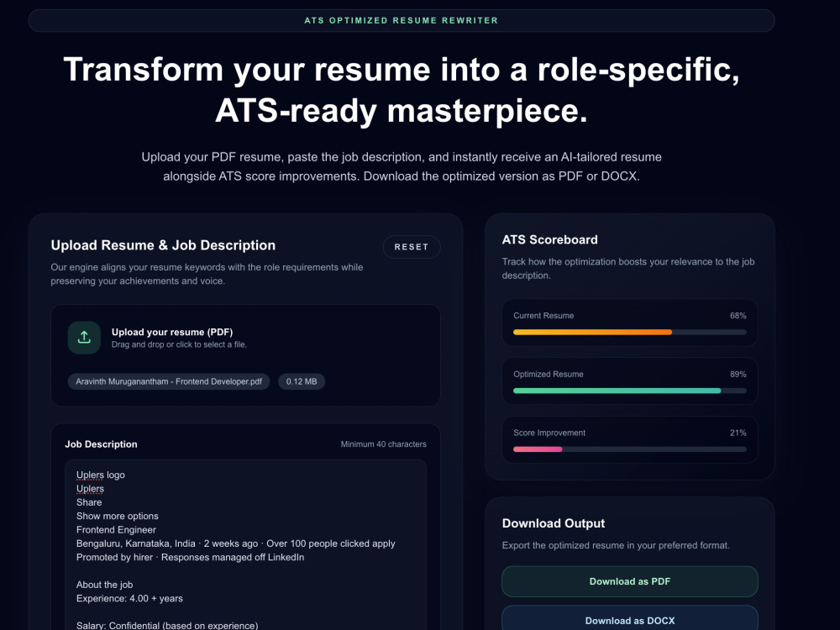Image resolution: width=840 pixels, height=630 pixels.
Task: Click the 'Salary: Confidential' line
Action: click(167, 625)
